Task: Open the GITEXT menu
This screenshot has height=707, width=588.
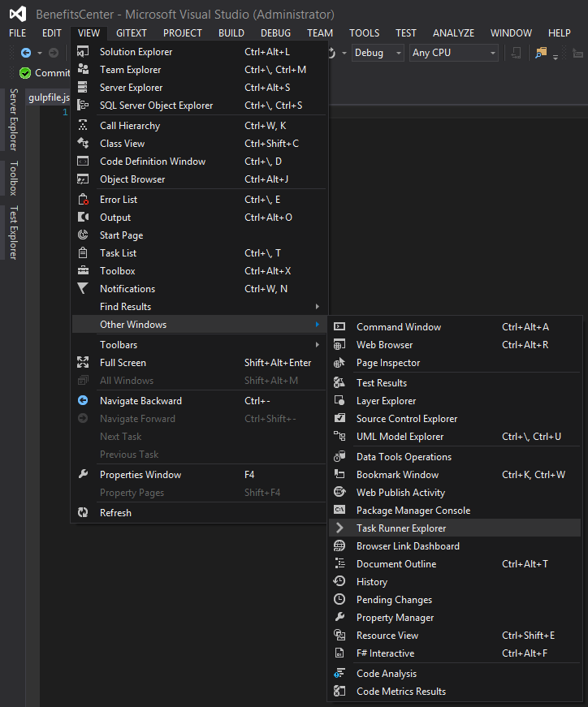Action: point(132,33)
